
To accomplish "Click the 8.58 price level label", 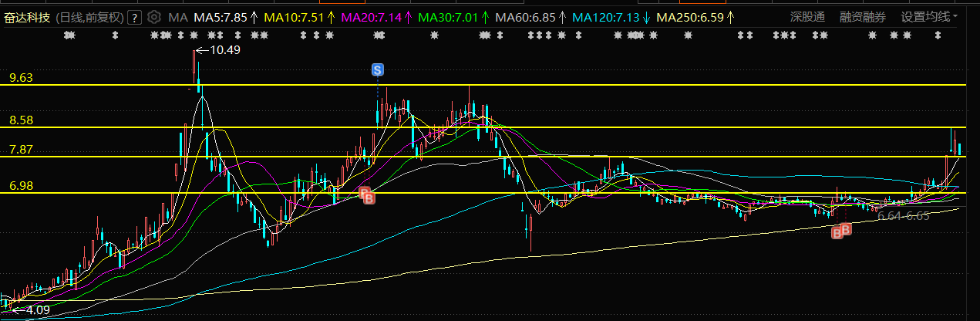I will coord(21,120).
